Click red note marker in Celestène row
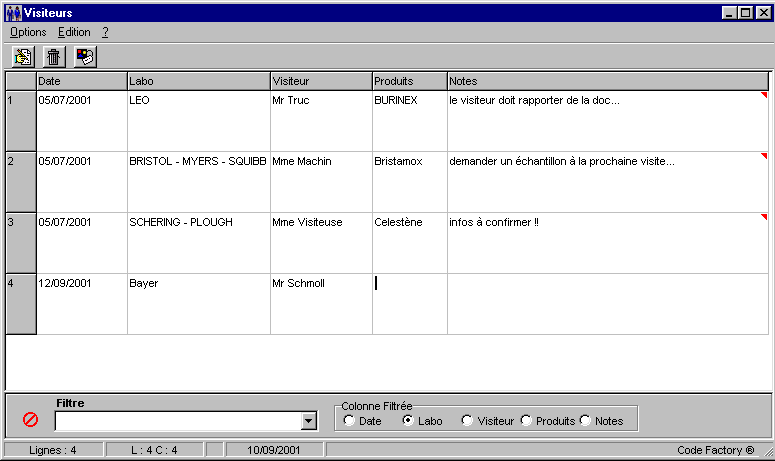The height and width of the screenshot is (461, 775). click(764, 216)
